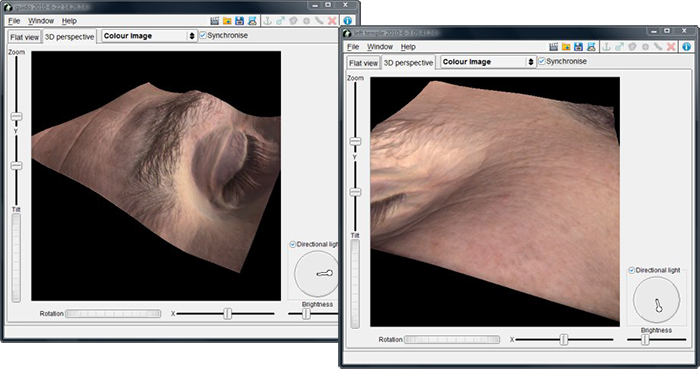Toggle Directional light checkbox in left temple window

(632, 270)
